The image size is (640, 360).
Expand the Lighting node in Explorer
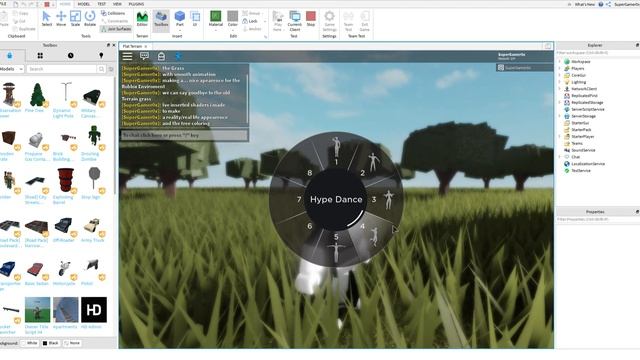(560, 82)
